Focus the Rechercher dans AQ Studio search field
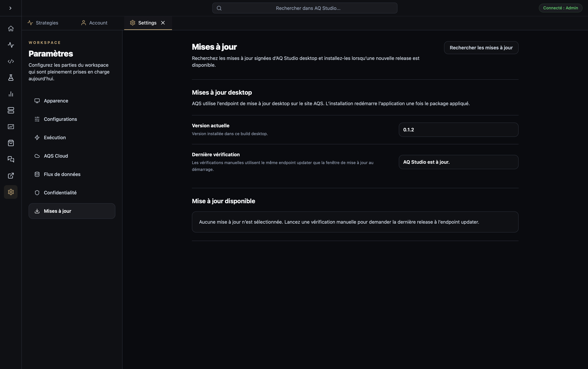The height and width of the screenshot is (369, 588). point(305,8)
